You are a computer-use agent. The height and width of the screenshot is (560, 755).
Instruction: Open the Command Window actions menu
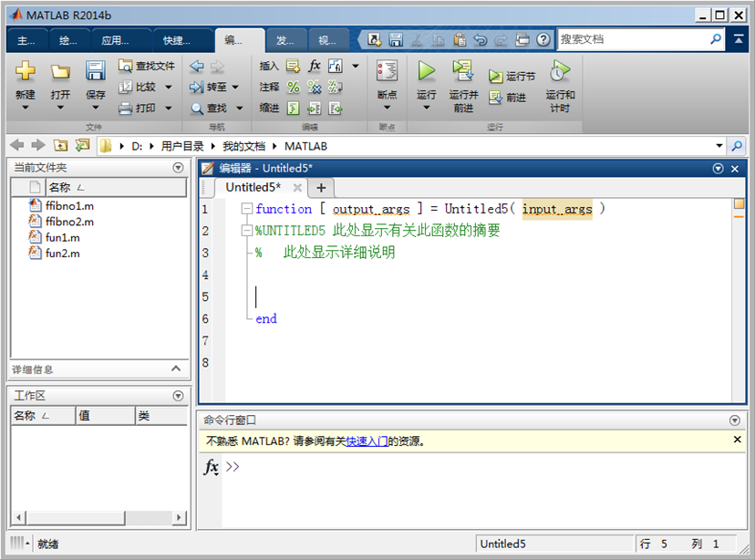point(735,420)
